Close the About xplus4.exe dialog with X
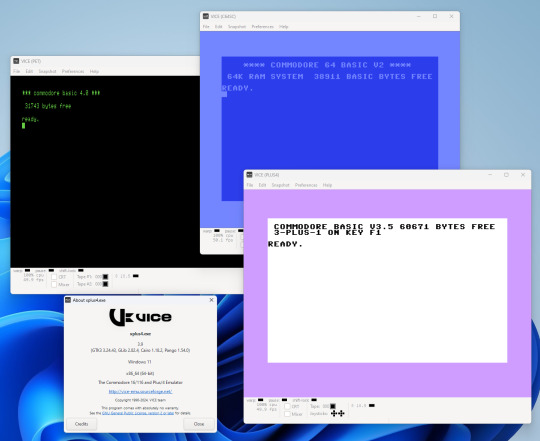 [x=211, y=300]
